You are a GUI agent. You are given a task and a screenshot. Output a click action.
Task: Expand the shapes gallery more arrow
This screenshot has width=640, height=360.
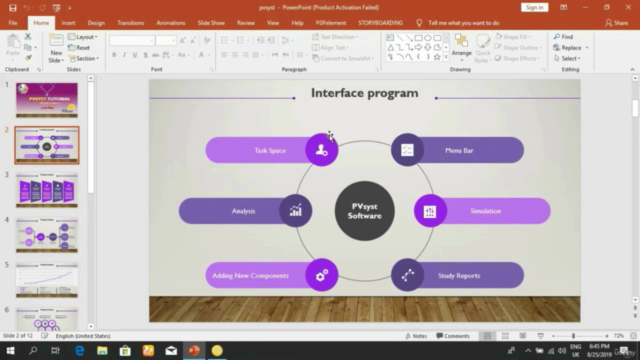[x=446, y=58]
